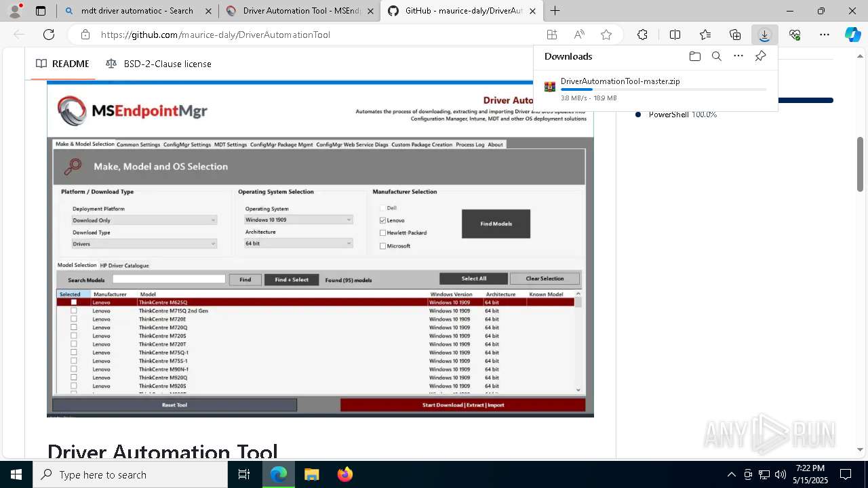Close the MSEndpointMgr Driver Automation Tool tab
868x488 pixels.
pos(370,11)
